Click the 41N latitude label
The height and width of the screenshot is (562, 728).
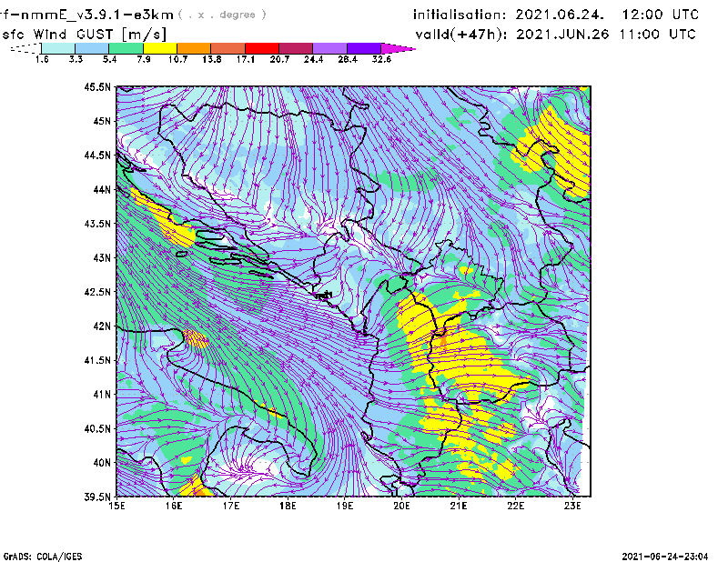102,395
